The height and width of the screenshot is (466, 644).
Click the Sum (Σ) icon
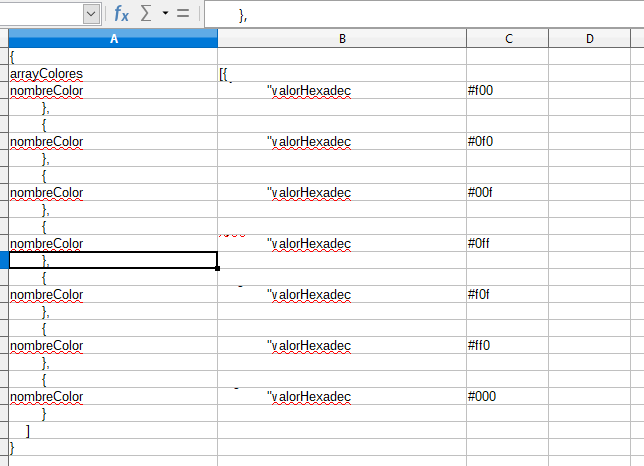[x=146, y=14]
